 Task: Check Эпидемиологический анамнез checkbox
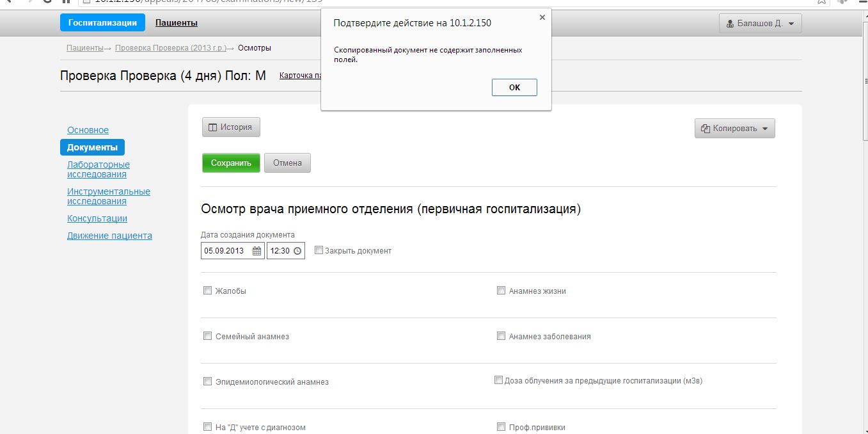point(207,381)
